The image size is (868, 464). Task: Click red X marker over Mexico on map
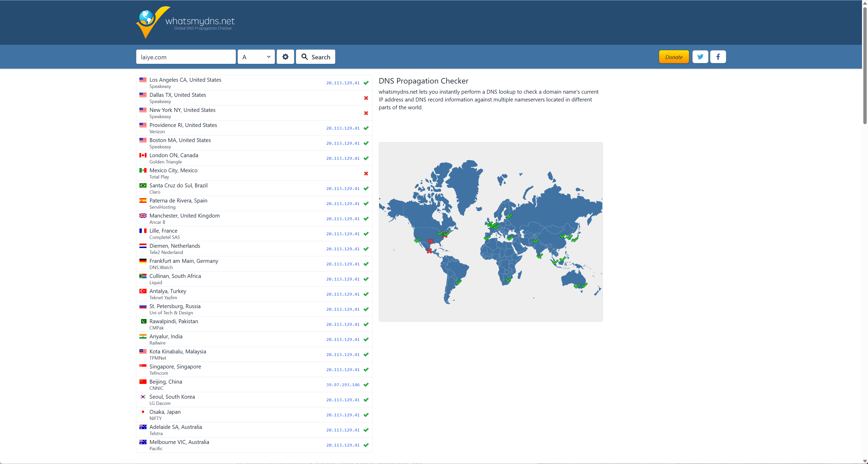[x=429, y=251]
